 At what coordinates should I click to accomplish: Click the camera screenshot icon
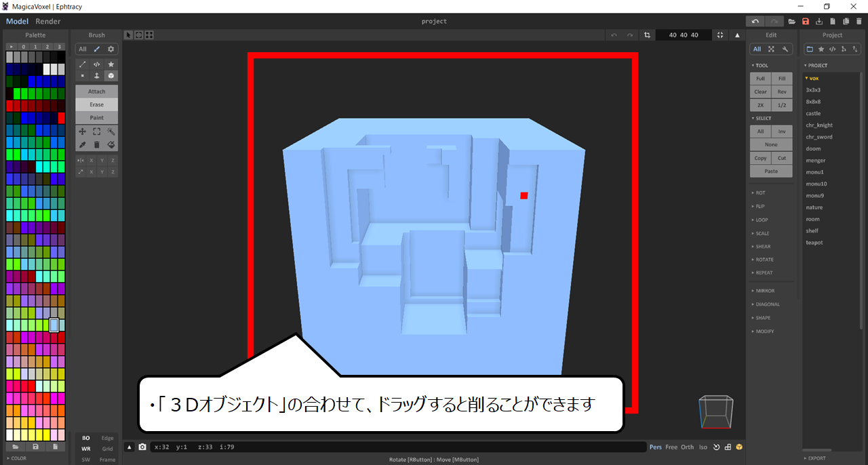(x=142, y=447)
